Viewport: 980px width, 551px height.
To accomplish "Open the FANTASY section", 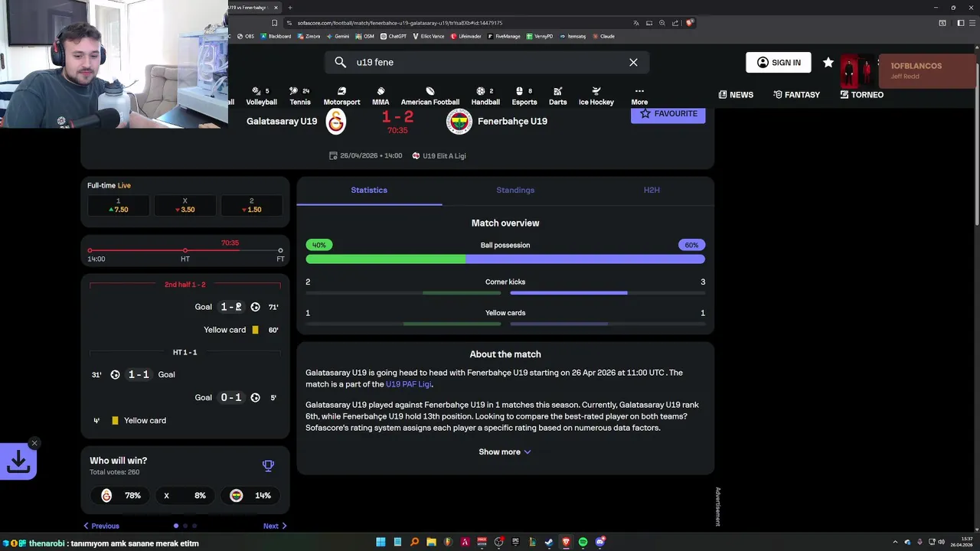I will point(796,95).
